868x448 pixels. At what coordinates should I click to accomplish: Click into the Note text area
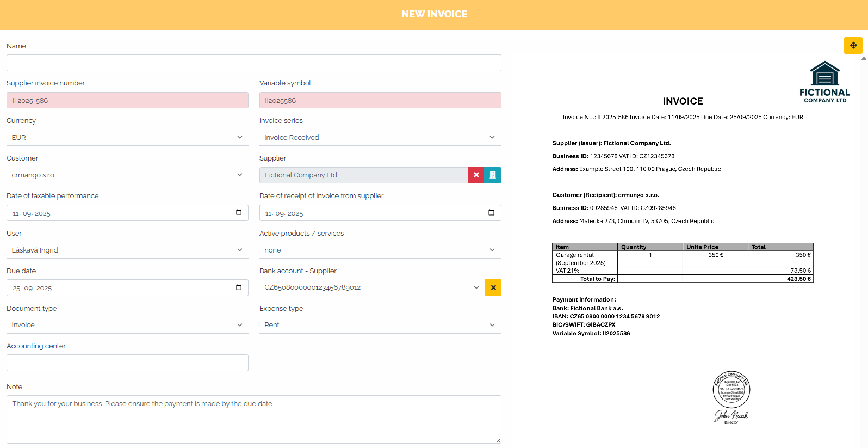(254, 419)
